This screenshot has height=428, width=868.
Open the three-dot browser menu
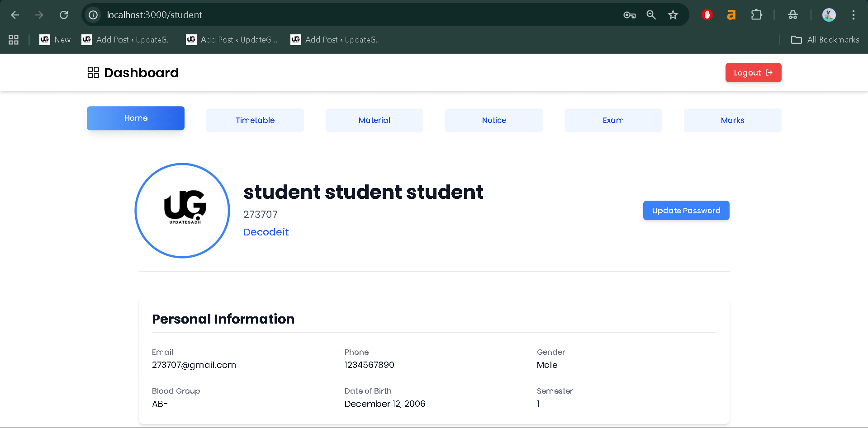[x=853, y=15]
